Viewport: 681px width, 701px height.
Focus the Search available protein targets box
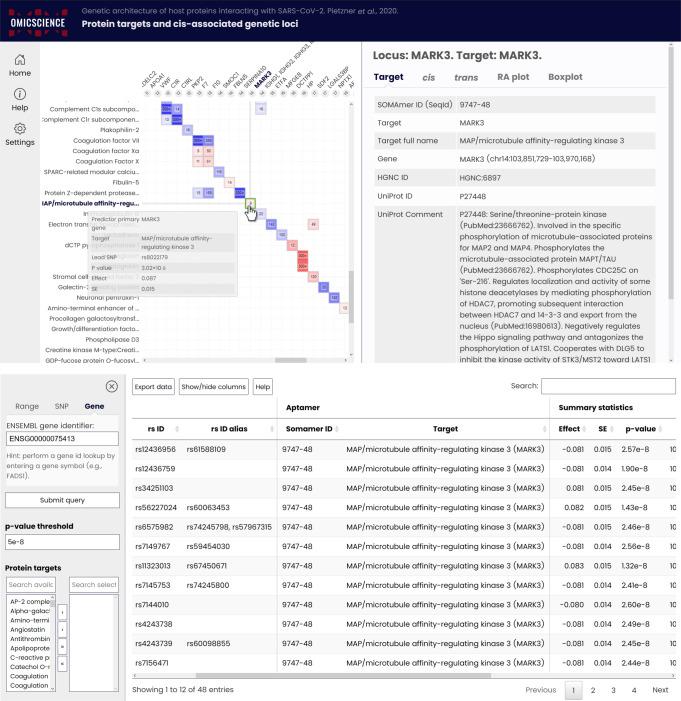click(31, 585)
